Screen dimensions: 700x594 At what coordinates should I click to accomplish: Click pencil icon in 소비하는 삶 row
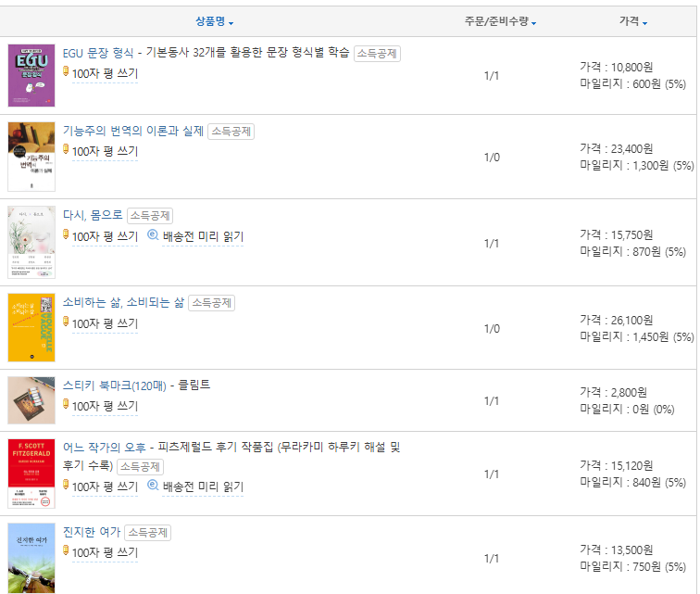pyautogui.click(x=66, y=322)
